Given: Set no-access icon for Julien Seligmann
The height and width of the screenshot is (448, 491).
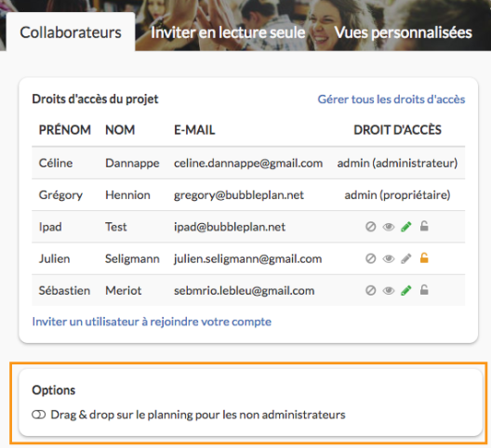Looking at the screenshot, I should [370, 258].
